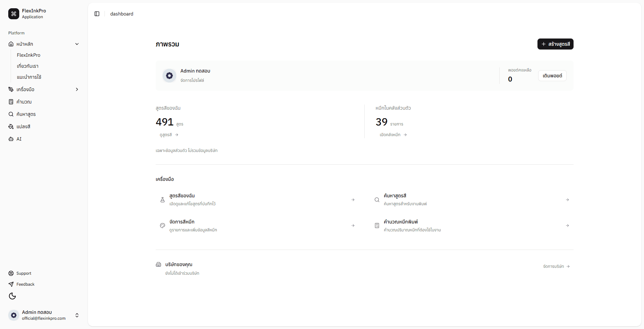Open the account switcher up-down chevron

point(77,315)
